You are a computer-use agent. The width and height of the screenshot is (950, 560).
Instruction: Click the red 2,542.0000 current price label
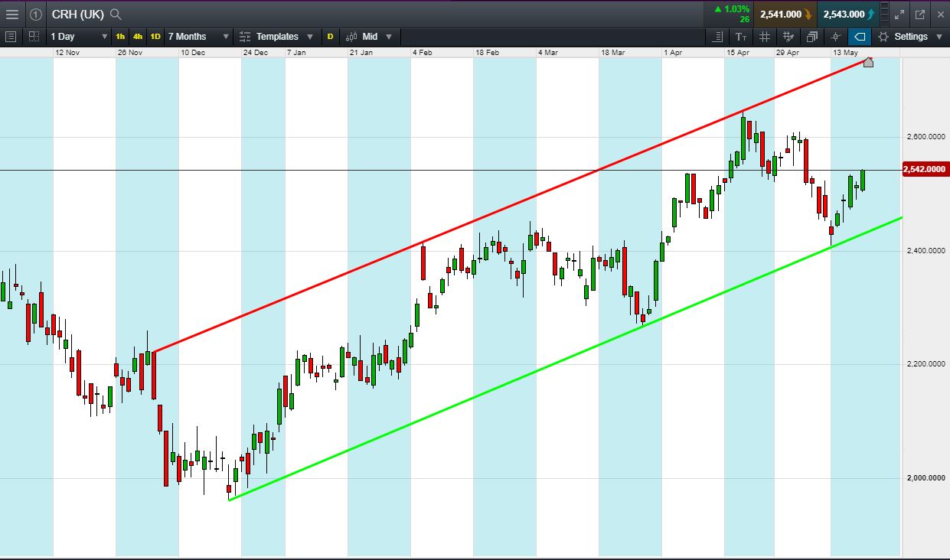(x=926, y=169)
